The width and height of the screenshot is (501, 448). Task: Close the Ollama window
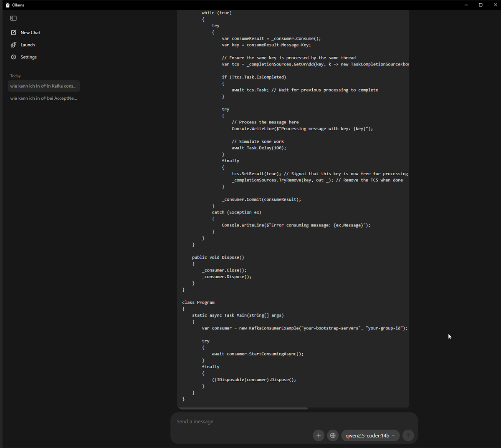pyautogui.click(x=495, y=5)
